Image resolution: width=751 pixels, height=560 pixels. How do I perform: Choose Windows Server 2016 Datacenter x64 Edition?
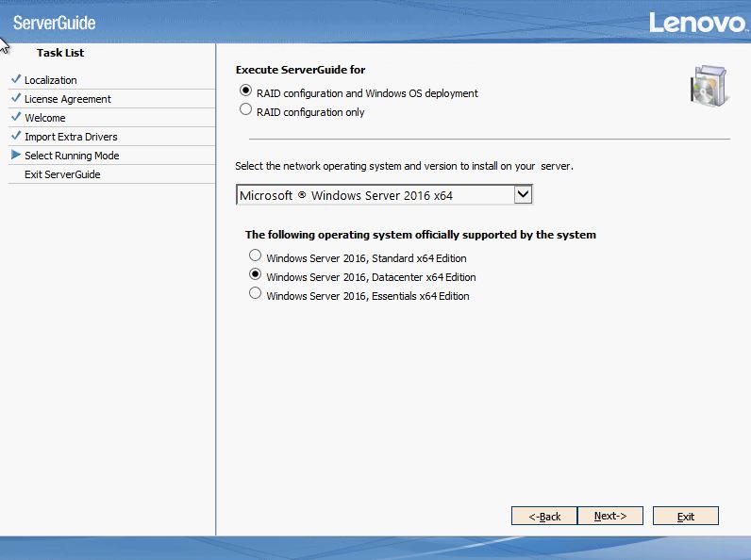(256, 274)
